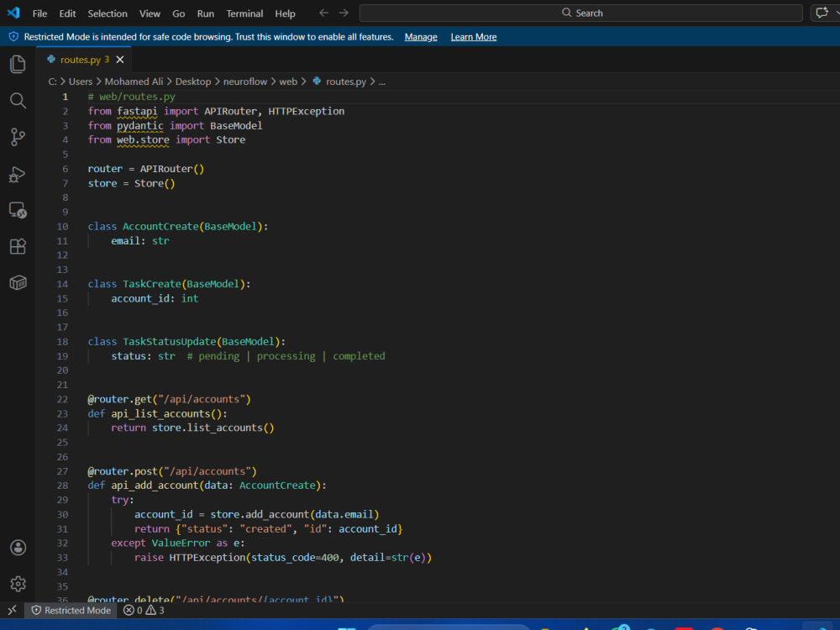
Task: Click the Search command center box
Action: pyautogui.click(x=580, y=13)
